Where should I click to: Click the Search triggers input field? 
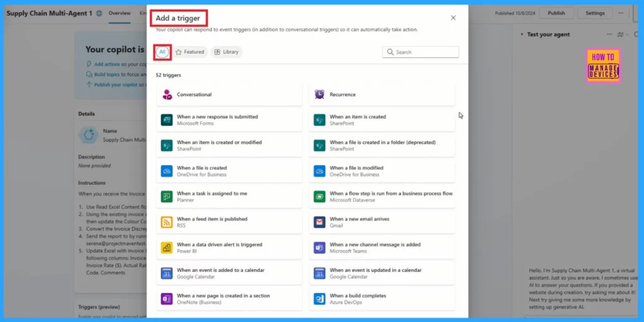(421, 52)
